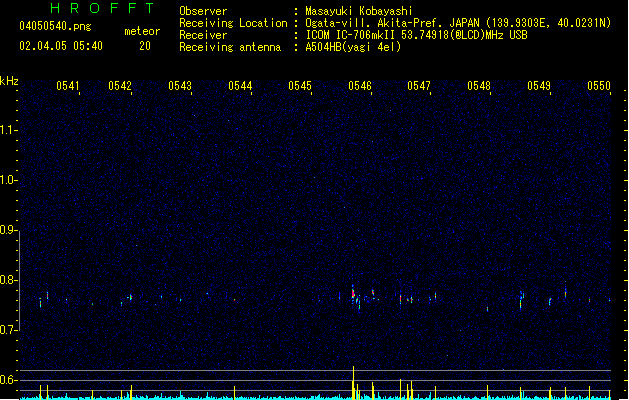This screenshot has width=629, height=400.
Task: Click the 0.9 kHz axis label
Action: 8,230
